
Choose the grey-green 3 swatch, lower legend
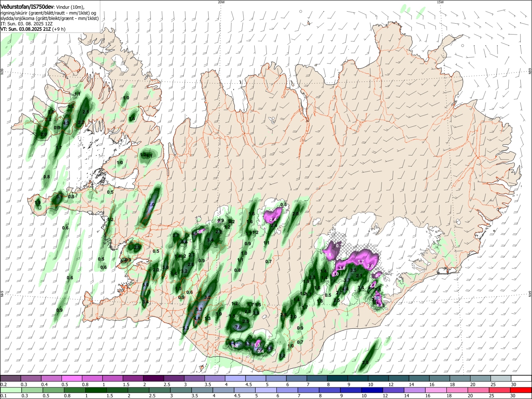[x=180, y=390]
